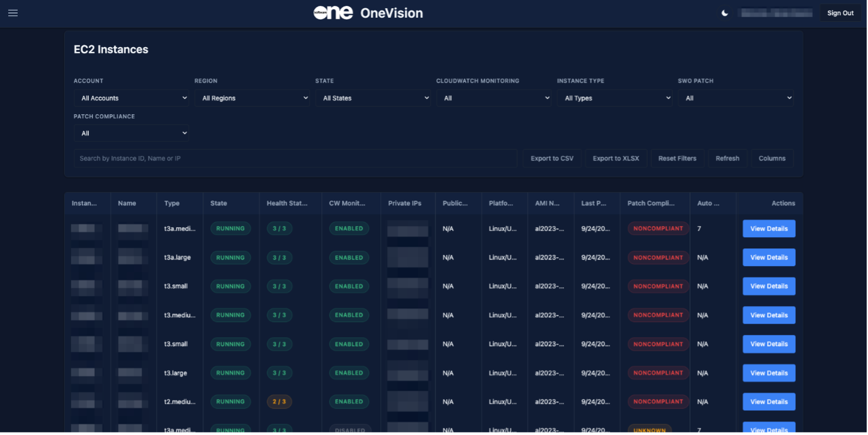Screen dimensions: 868x435
Task: Click the Export to XLSX button
Action: (616, 158)
